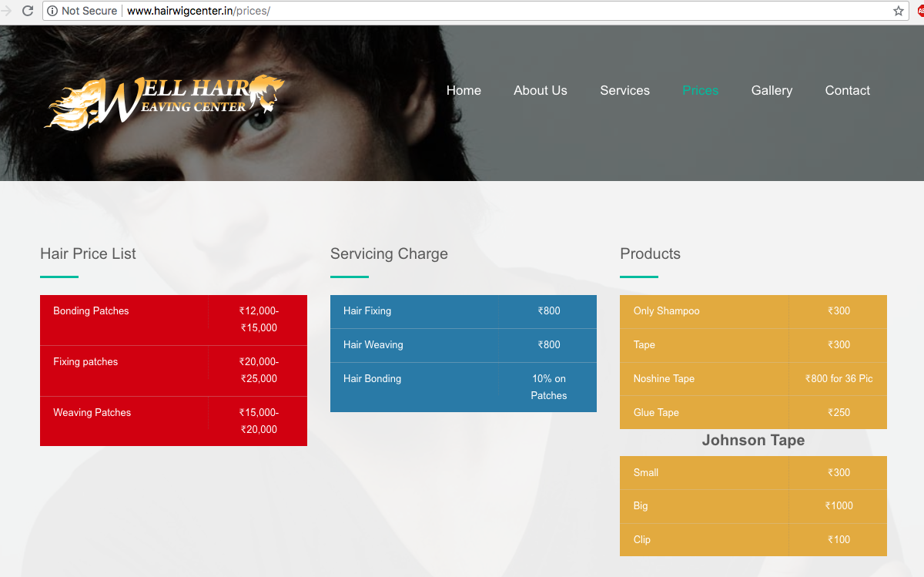Select the Prices menu item
This screenshot has width=924, height=577.
pyautogui.click(x=700, y=90)
